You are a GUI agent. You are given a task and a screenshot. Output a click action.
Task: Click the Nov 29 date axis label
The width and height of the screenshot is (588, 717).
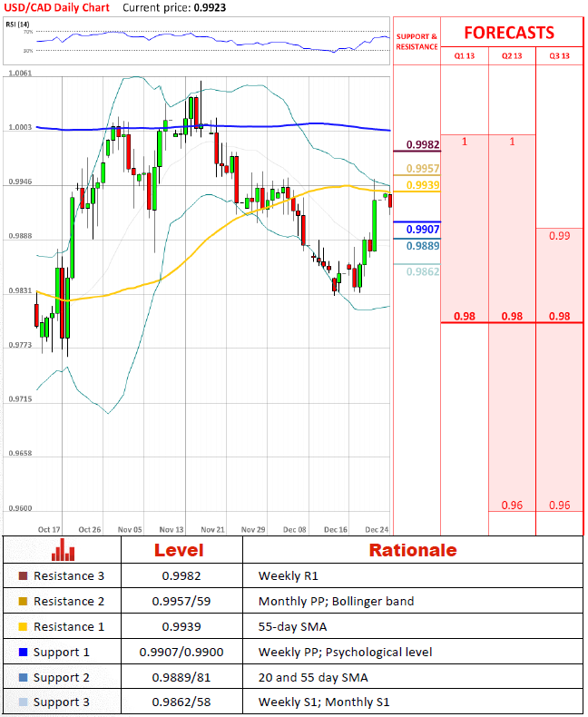(253, 529)
